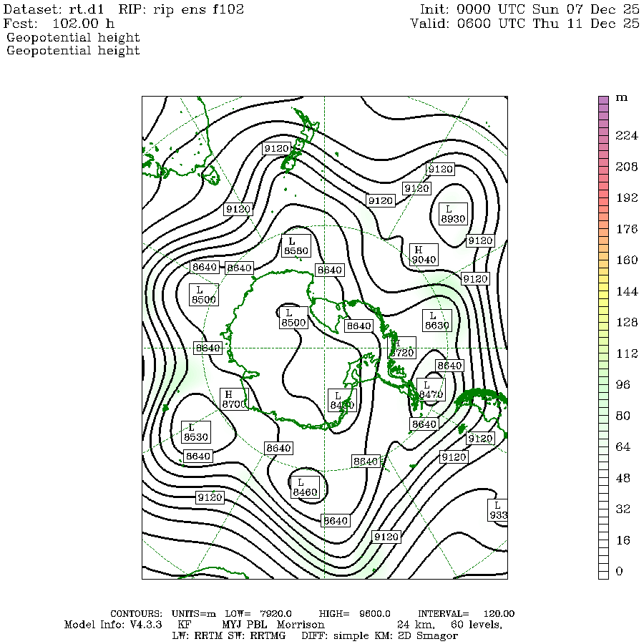The image size is (644, 644).
Task: Click the 128 colorbar tick label
Action: tap(626, 322)
